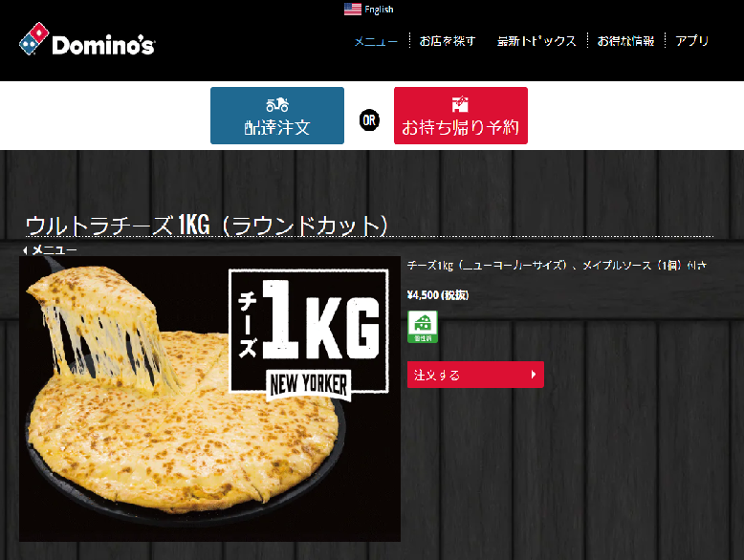Open お店を探す store finder menu
Image resolution: width=744 pixels, height=560 pixels.
[447, 41]
